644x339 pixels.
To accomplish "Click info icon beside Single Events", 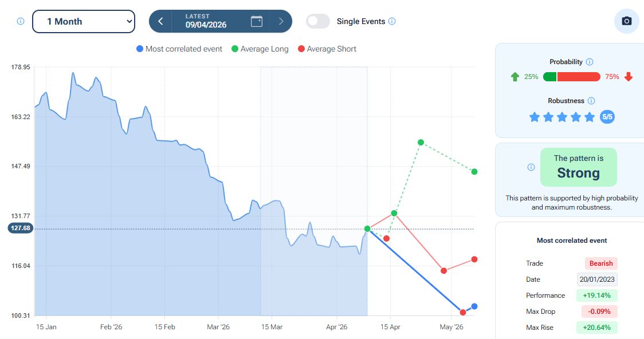I will point(392,21).
